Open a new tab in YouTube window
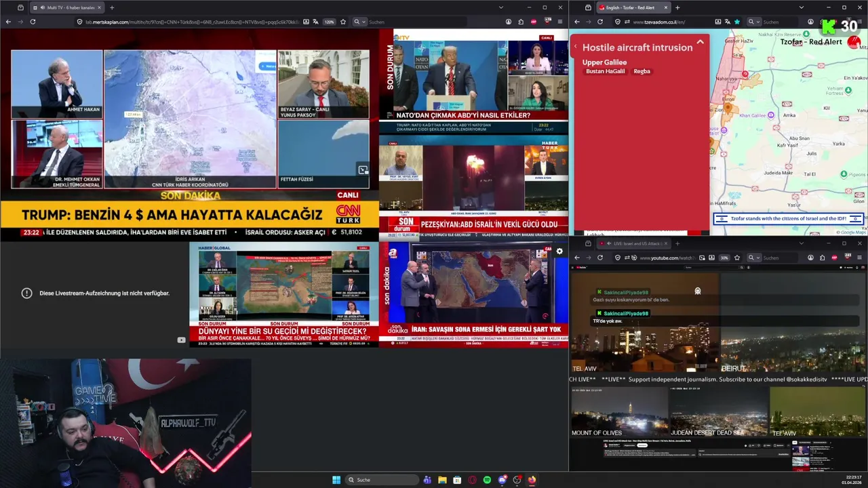The height and width of the screenshot is (488, 868). coord(677,243)
